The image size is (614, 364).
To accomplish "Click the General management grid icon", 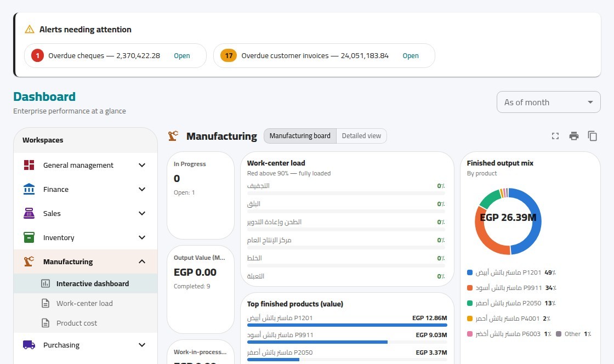I will pyautogui.click(x=29, y=165).
